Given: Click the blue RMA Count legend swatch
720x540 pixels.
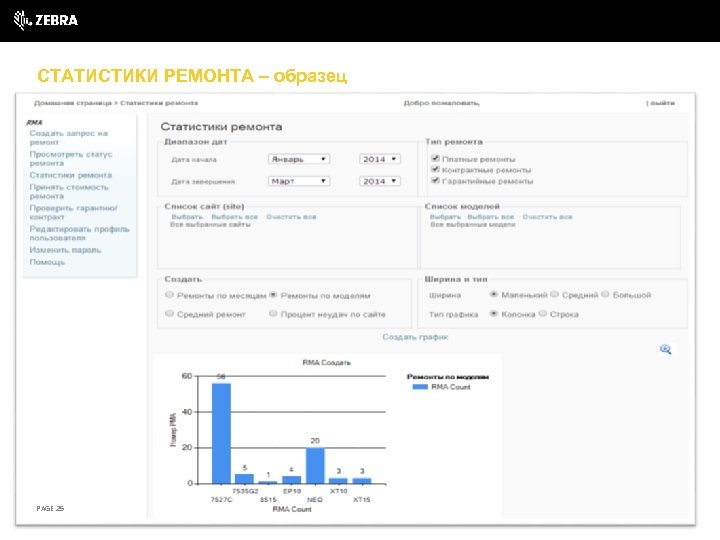Looking at the screenshot, I should point(420,387).
